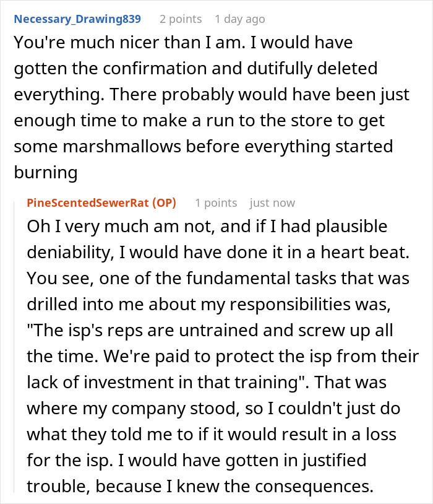The height and width of the screenshot is (504, 433).
Task: Click the text "You're much nicer than I am"
Action: tap(111, 43)
